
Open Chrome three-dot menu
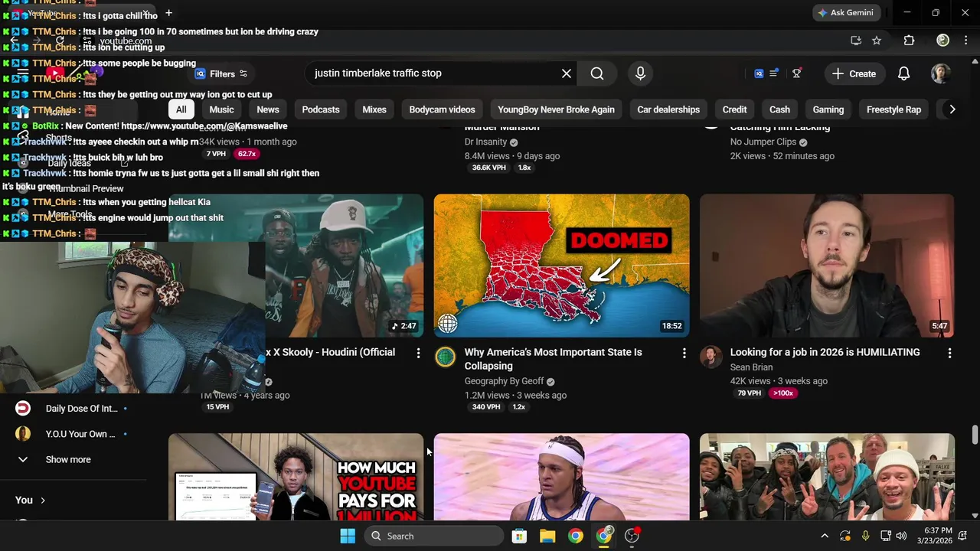(965, 41)
